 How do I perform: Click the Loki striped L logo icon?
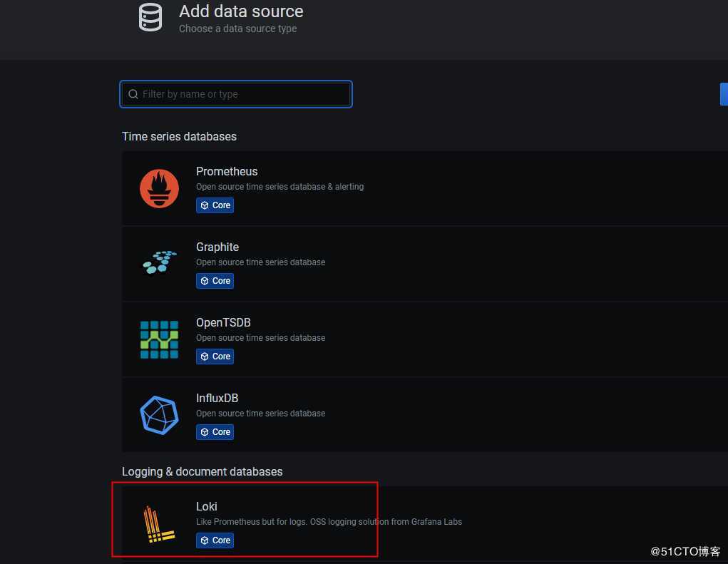[x=159, y=524]
